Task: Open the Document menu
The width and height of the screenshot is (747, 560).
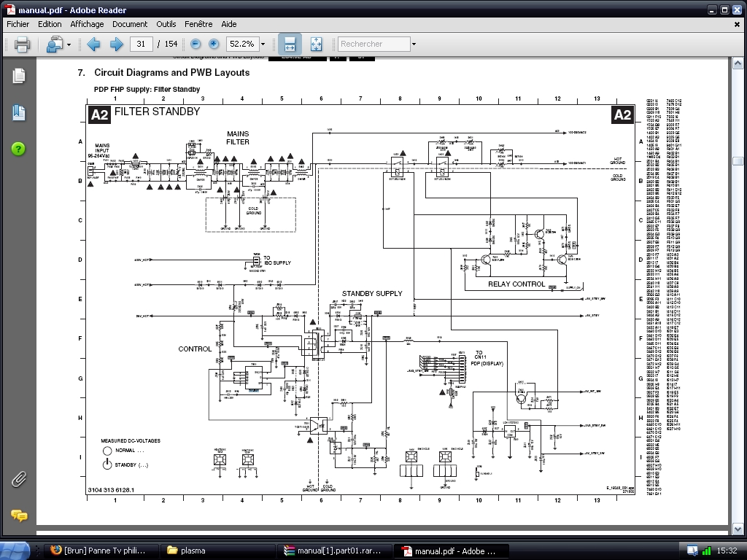Action: [130, 24]
